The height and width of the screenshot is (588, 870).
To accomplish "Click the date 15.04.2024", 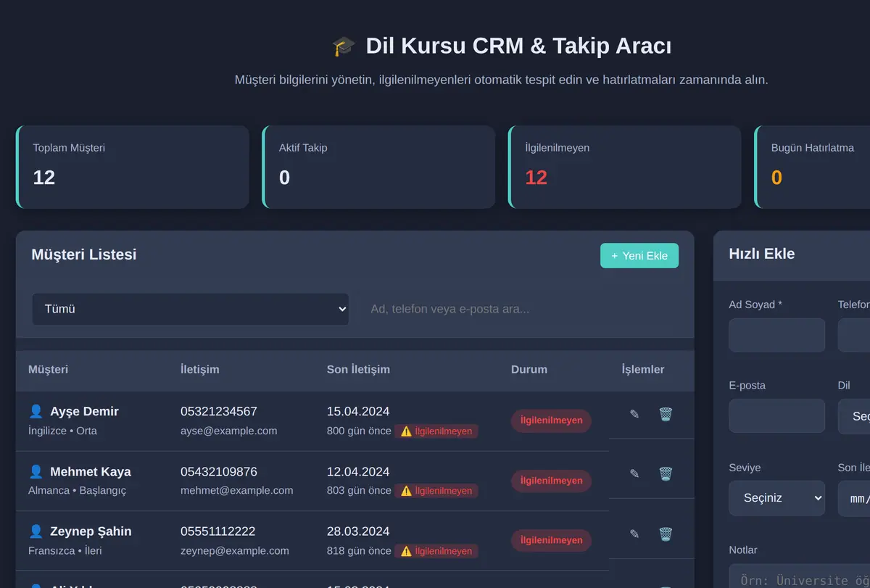I will tap(358, 411).
